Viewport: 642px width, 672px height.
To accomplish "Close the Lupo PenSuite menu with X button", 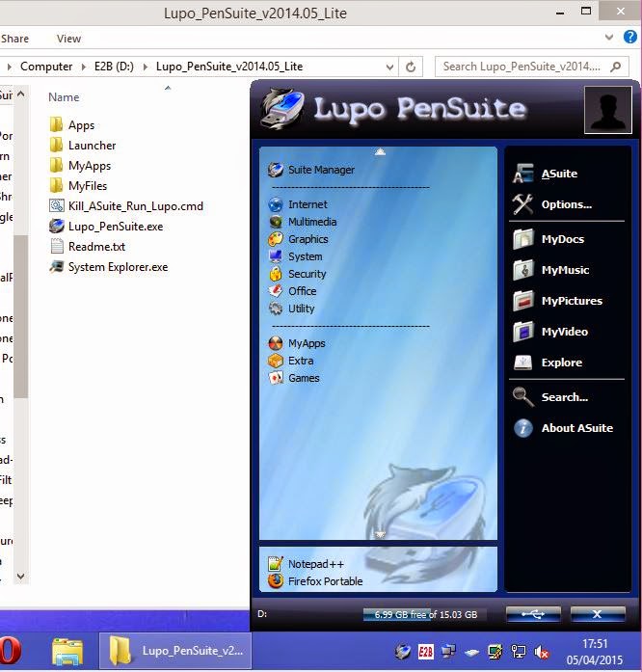I will [x=598, y=614].
